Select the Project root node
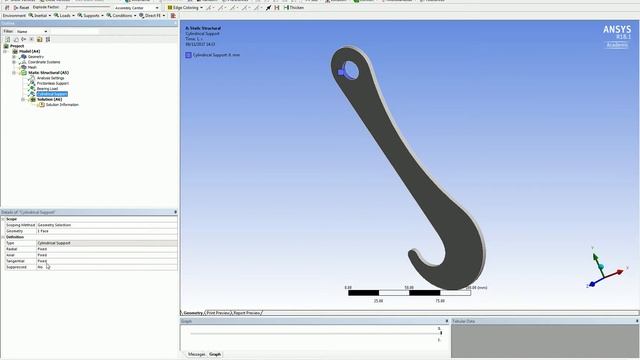This screenshot has width=640, height=360. 17,46
